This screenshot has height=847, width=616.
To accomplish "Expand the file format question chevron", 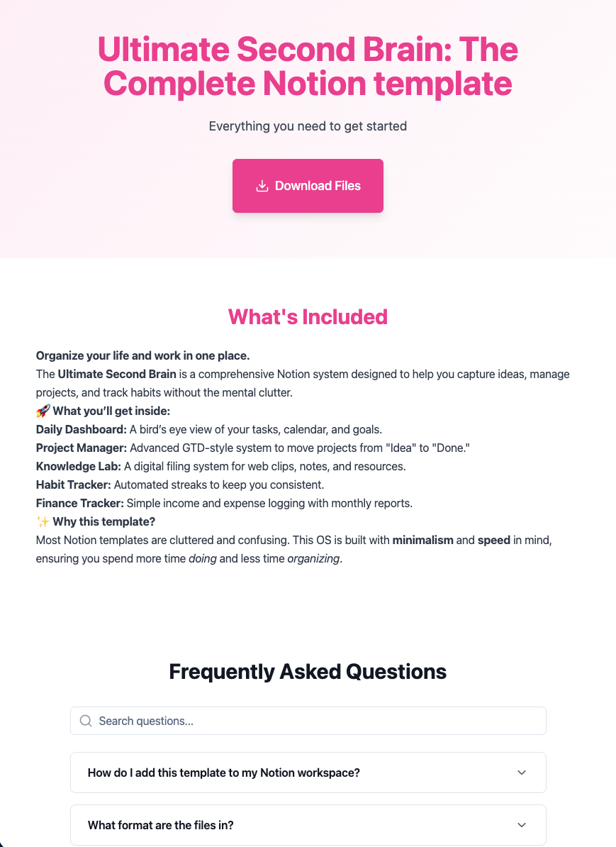I will (522, 825).
